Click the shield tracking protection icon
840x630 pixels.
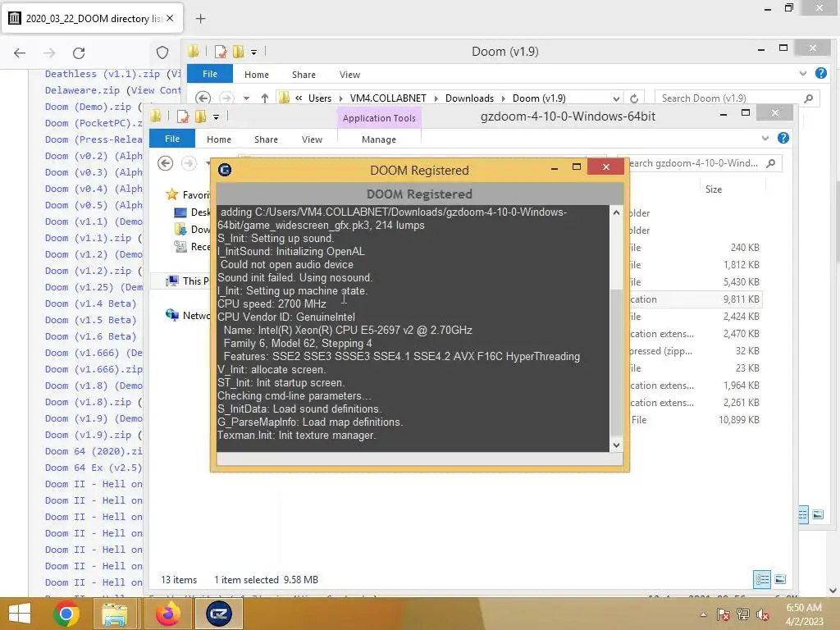click(x=162, y=52)
